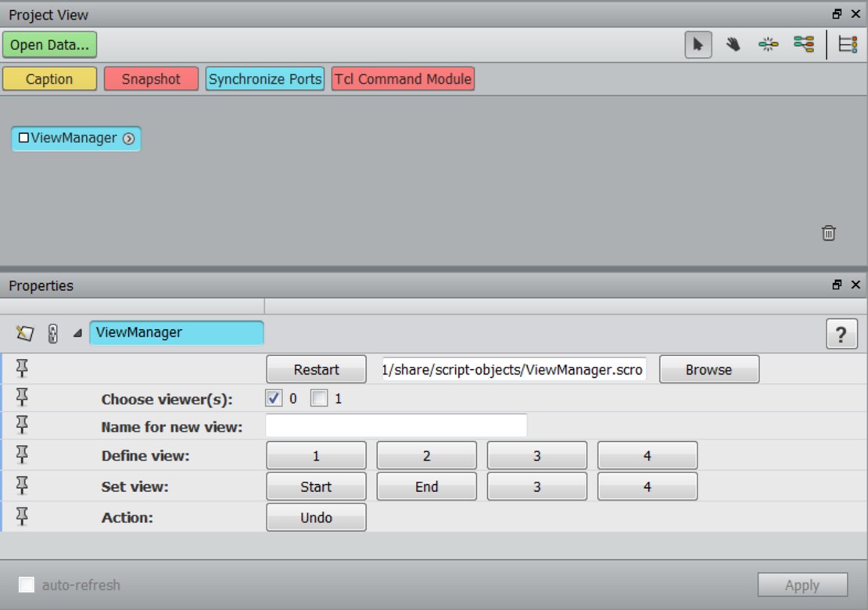868x610 pixels.
Task: Switch to the hand navigation tool
Action: (x=734, y=45)
